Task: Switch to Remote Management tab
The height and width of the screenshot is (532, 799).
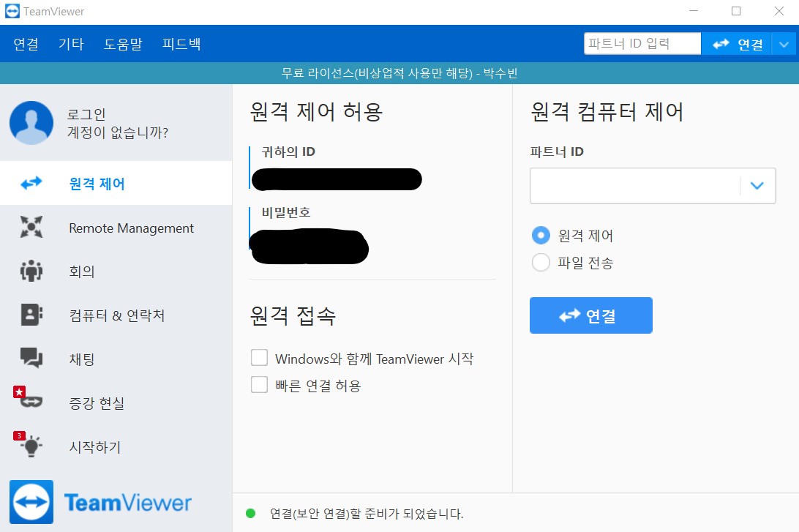Action: pyautogui.click(x=116, y=228)
